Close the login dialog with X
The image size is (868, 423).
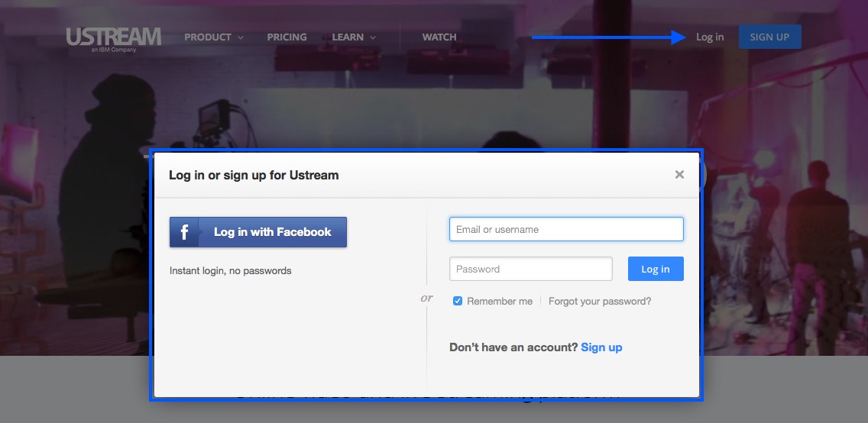pos(679,175)
